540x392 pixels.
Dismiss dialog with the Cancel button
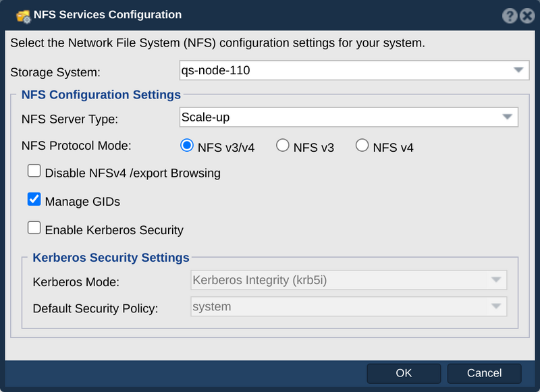pyautogui.click(x=484, y=373)
